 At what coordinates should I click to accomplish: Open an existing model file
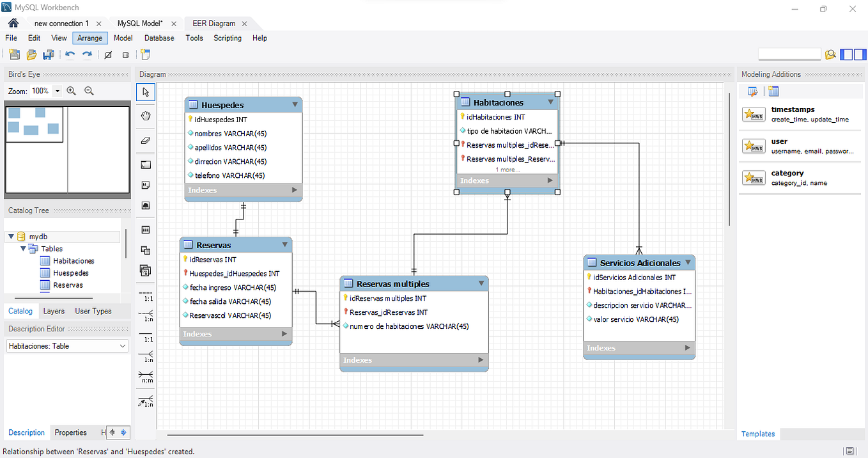click(31, 54)
